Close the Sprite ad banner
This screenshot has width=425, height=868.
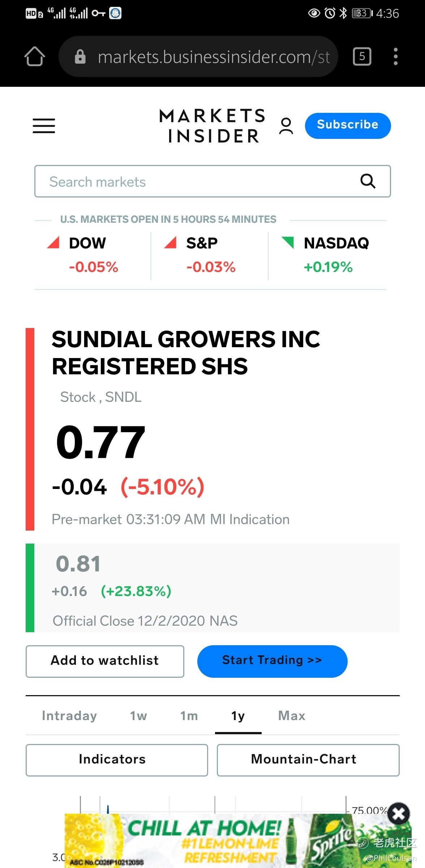point(399,814)
